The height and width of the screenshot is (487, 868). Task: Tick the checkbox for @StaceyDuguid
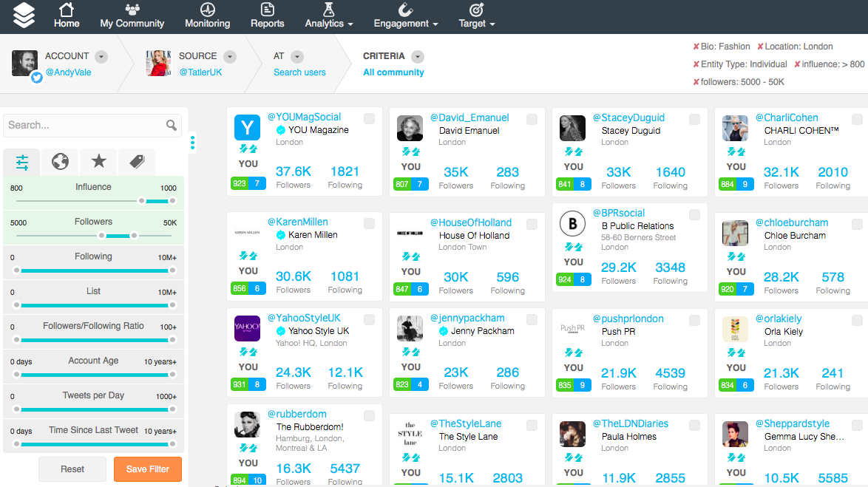(x=695, y=119)
